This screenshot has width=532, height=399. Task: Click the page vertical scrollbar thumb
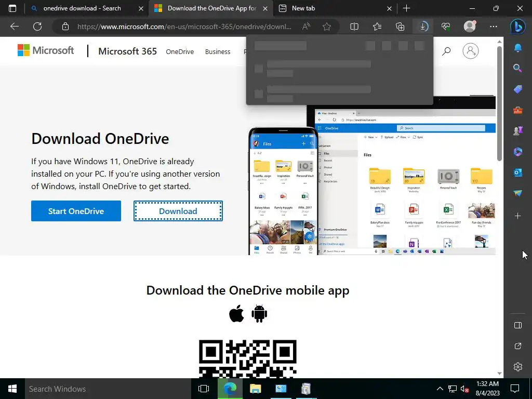499,103
